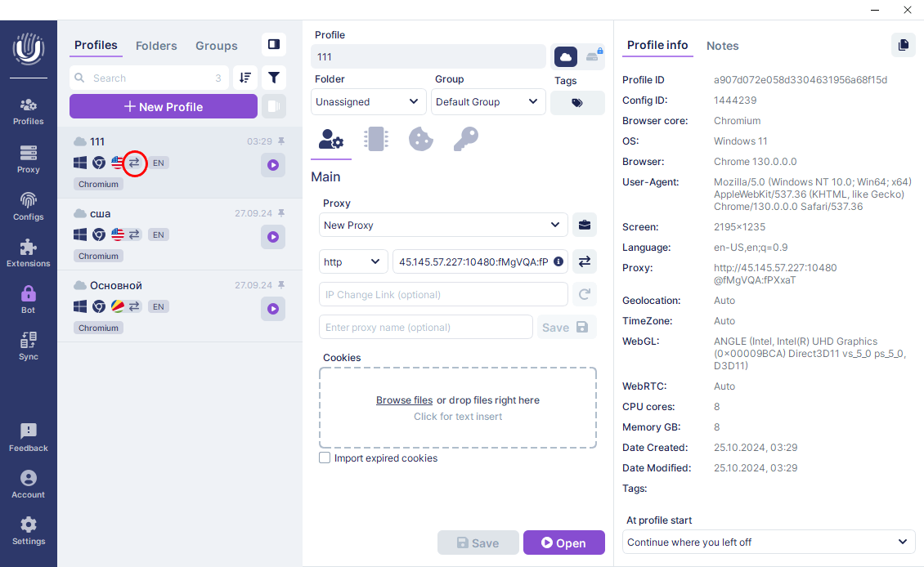Screen dimensions: 924x567
Task: Click the filter profiles funnel icon
Action: (274, 78)
